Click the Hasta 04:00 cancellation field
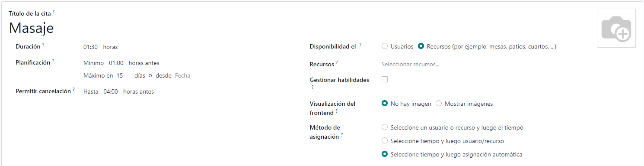The height and width of the screenshot is (166, 644). (111, 91)
